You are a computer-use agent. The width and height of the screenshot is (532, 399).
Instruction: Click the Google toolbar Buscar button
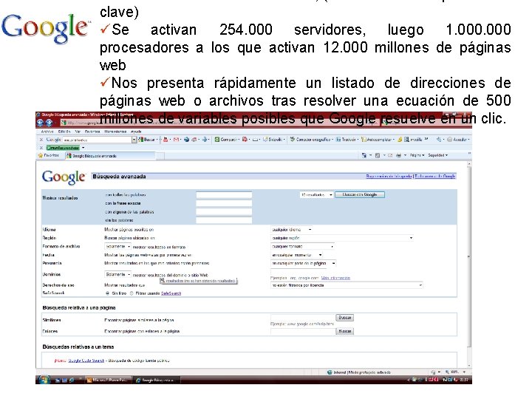[148, 140]
